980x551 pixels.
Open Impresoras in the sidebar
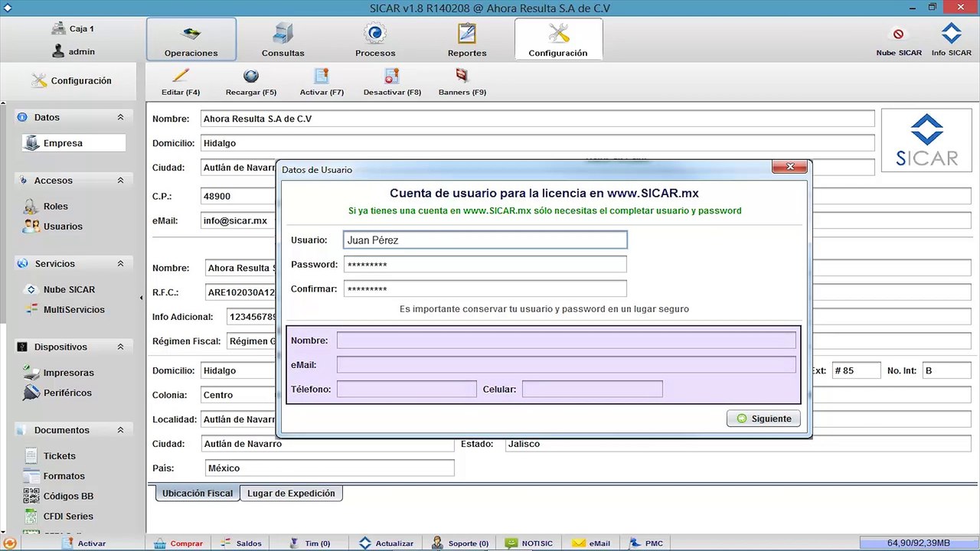pos(59,373)
